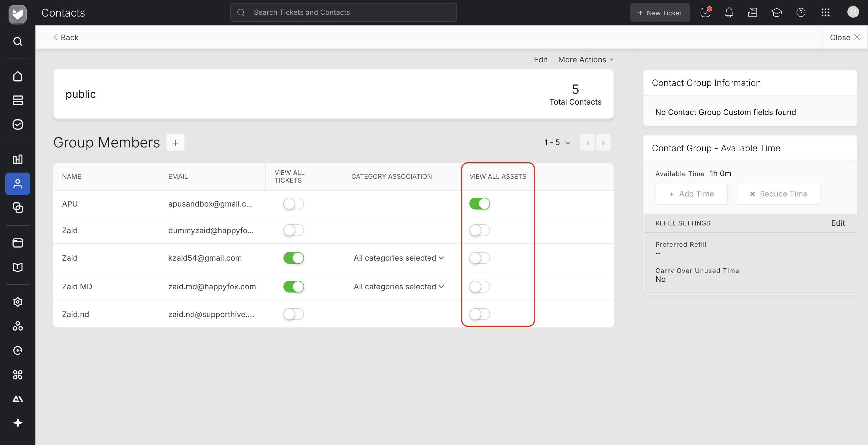Image resolution: width=868 pixels, height=445 pixels.
Task: Open the Home icon in sidebar
Action: coord(17,76)
